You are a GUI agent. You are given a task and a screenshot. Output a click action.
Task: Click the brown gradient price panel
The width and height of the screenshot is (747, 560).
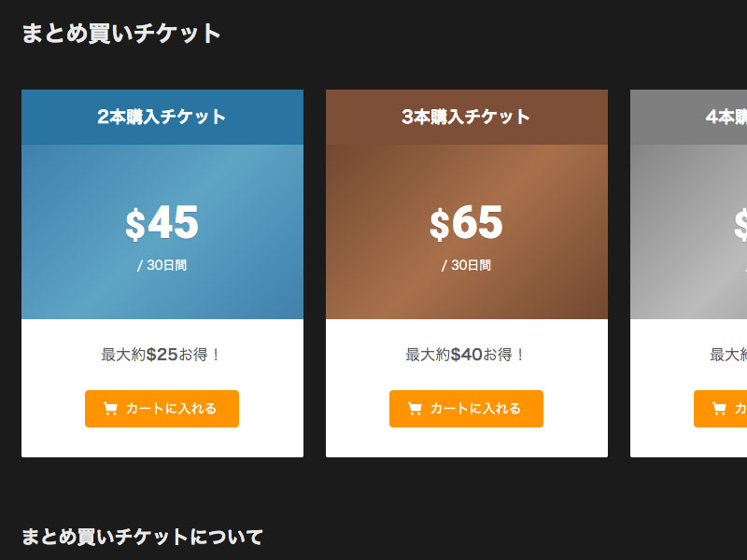pyautogui.click(x=467, y=231)
